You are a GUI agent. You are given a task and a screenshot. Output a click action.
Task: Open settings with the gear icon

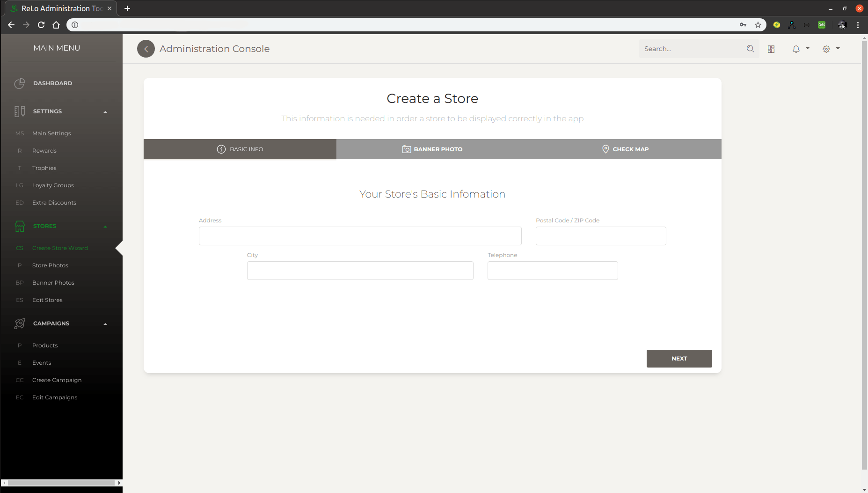pyautogui.click(x=826, y=49)
